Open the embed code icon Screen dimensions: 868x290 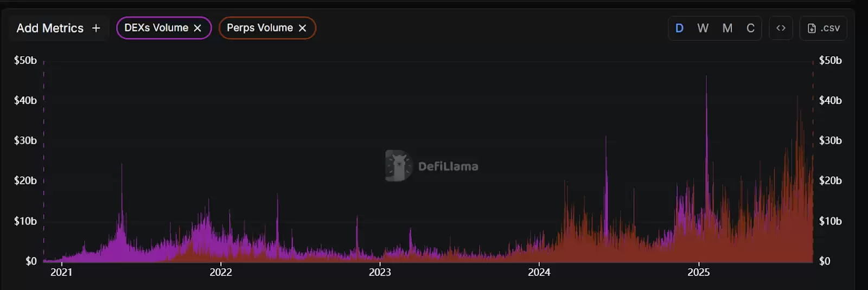[781, 28]
